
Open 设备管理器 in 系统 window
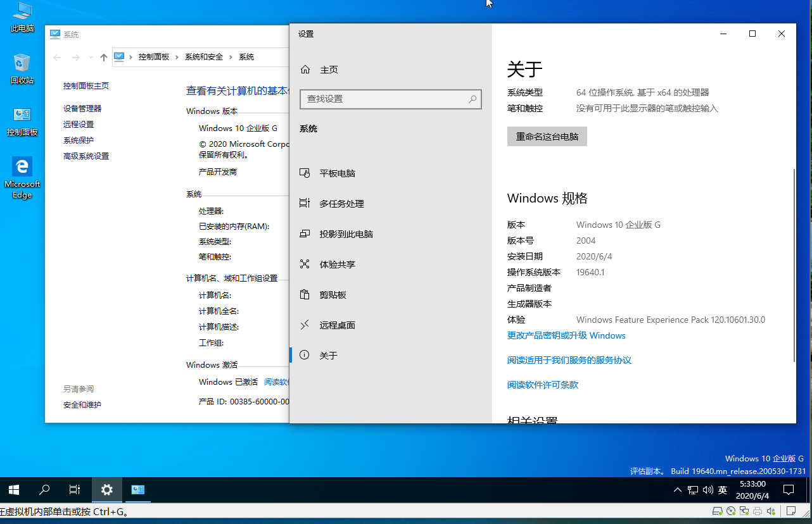(82, 109)
